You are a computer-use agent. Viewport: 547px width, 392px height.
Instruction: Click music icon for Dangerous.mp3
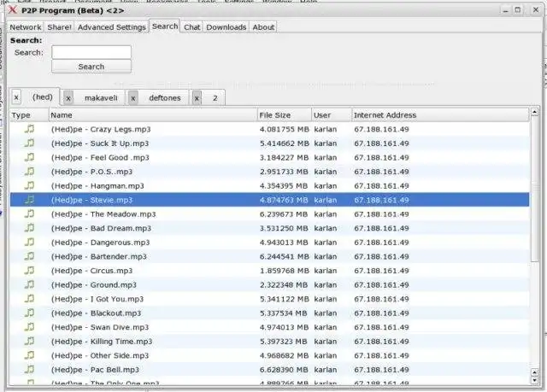(x=29, y=243)
